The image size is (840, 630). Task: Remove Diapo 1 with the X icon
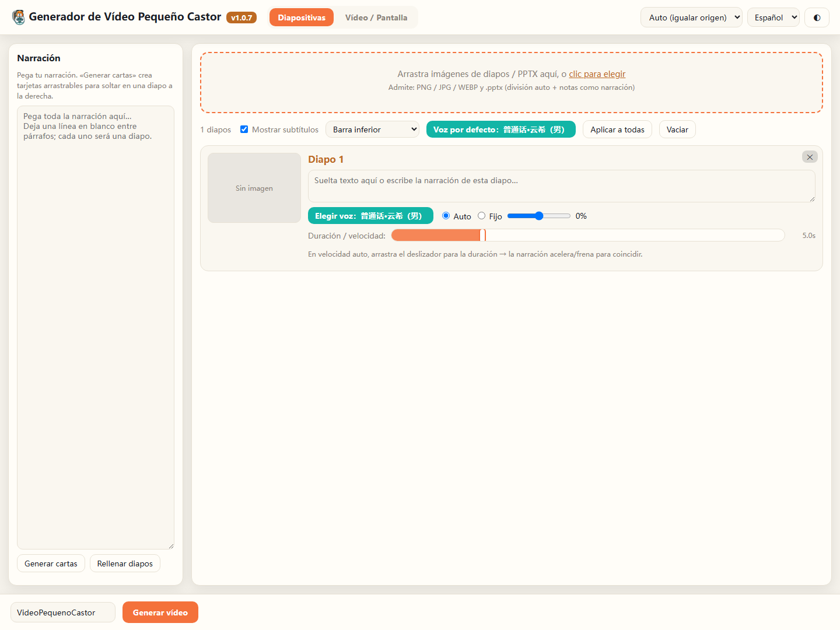(x=810, y=157)
